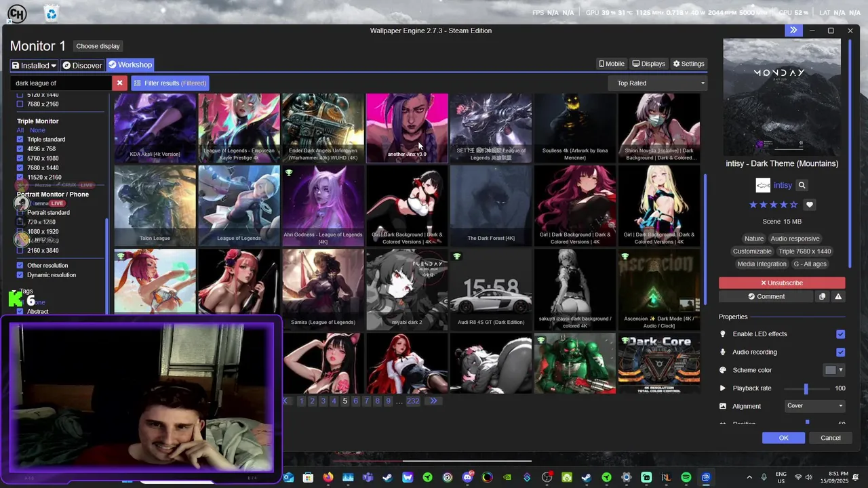Disable the Audio recording checkbox
This screenshot has height=488, width=868.
[840, 352]
